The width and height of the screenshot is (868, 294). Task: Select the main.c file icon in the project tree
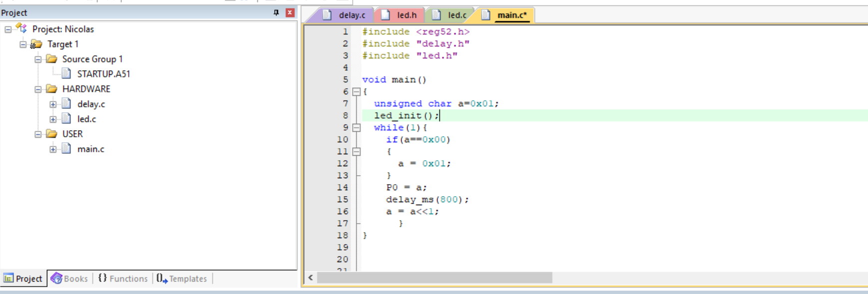point(66,149)
